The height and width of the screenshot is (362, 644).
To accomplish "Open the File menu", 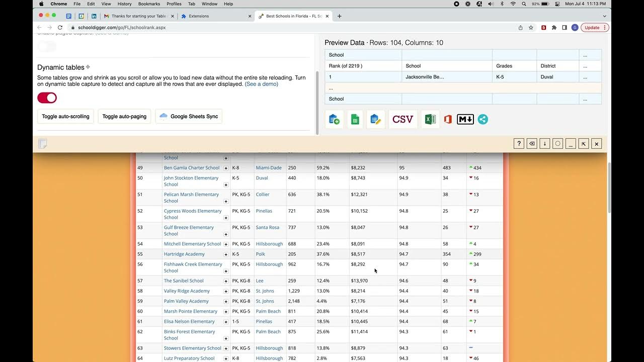I will pyautogui.click(x=77, y=4).
